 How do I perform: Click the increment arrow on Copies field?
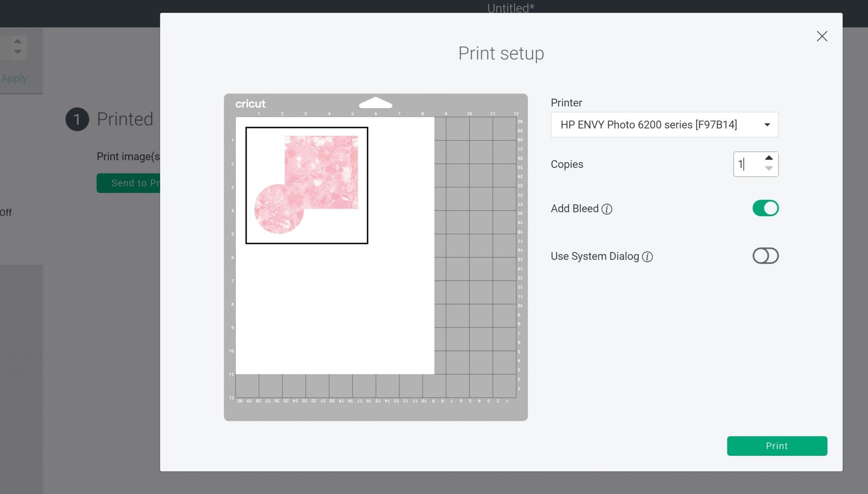tap(768, 158)
